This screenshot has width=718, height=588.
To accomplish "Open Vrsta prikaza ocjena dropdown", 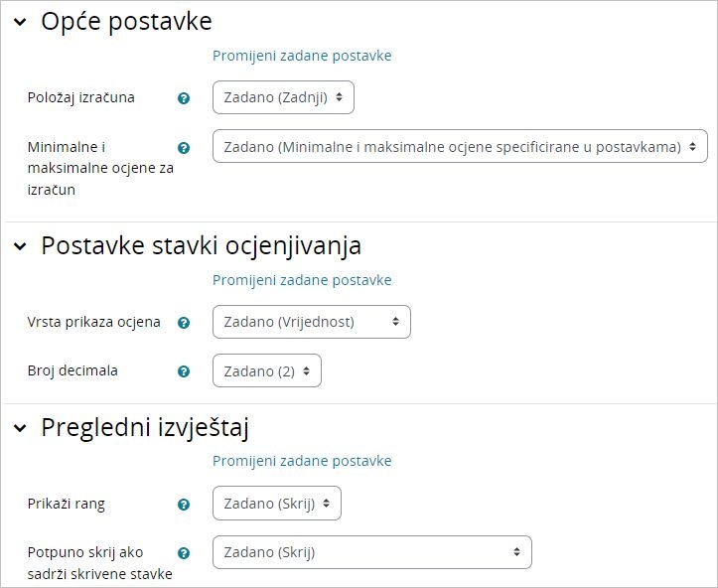I will point(311,322).
